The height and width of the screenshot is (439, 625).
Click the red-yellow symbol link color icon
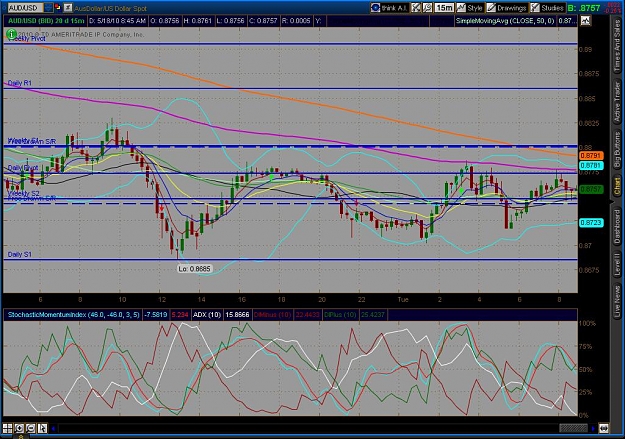58,7
